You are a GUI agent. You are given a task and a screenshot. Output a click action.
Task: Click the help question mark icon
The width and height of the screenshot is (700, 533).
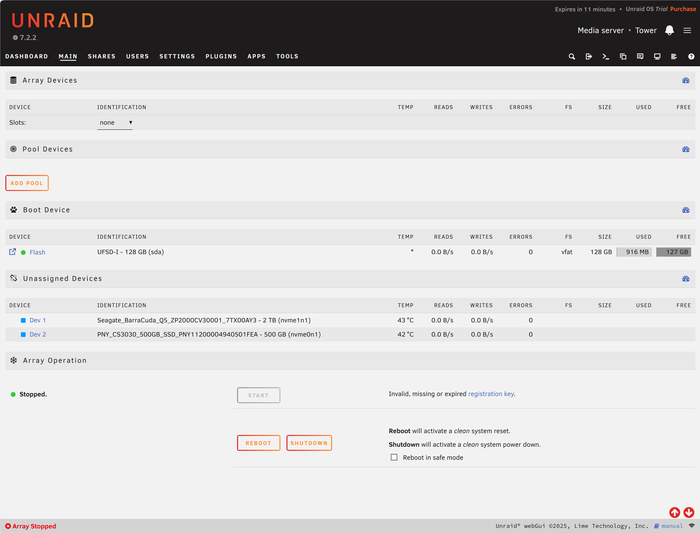(691, 57)
